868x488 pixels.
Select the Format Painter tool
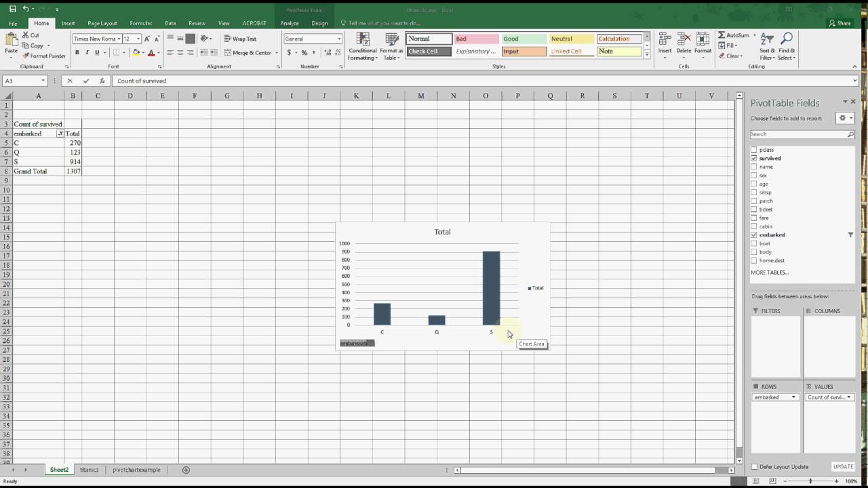[x=44, y=56]
